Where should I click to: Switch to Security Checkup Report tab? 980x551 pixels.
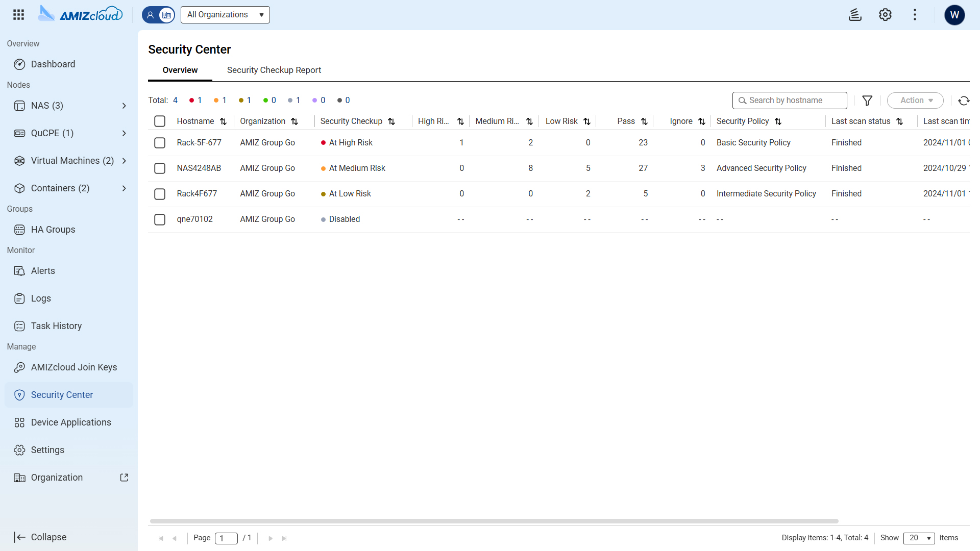274,70
